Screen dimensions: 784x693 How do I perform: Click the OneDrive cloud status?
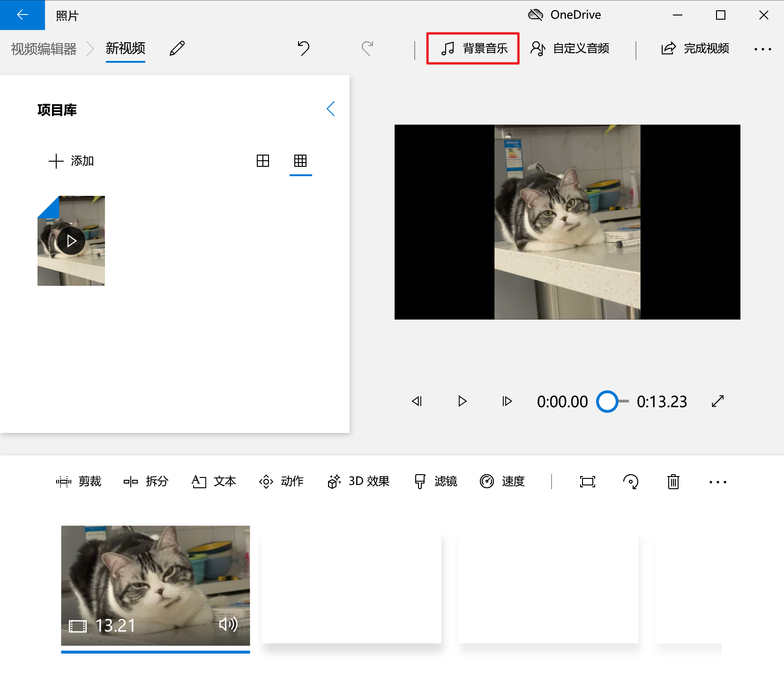click(x=564, y=15)
